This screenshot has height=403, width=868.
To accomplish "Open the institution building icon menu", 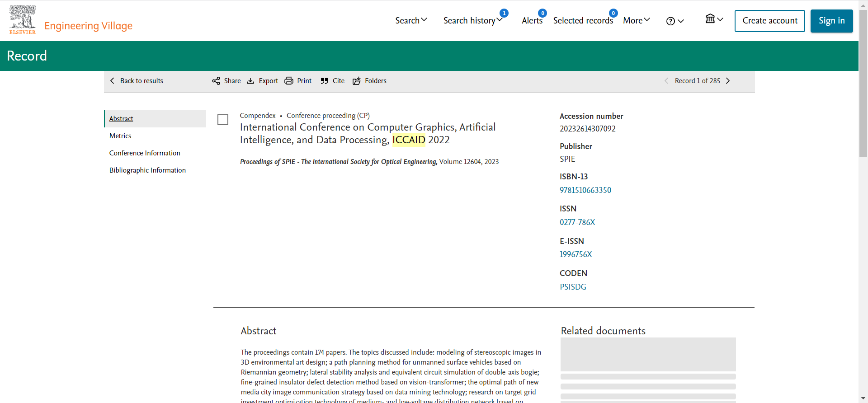I will tap(710, 19).
